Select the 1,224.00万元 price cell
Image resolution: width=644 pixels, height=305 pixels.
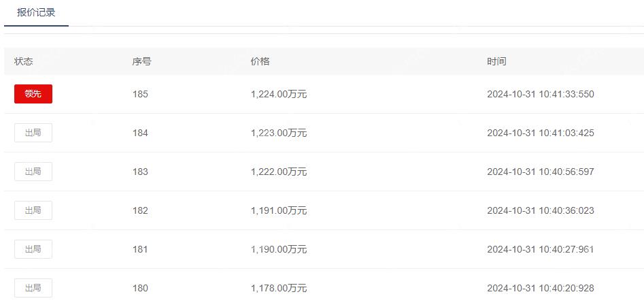point(279,95)
